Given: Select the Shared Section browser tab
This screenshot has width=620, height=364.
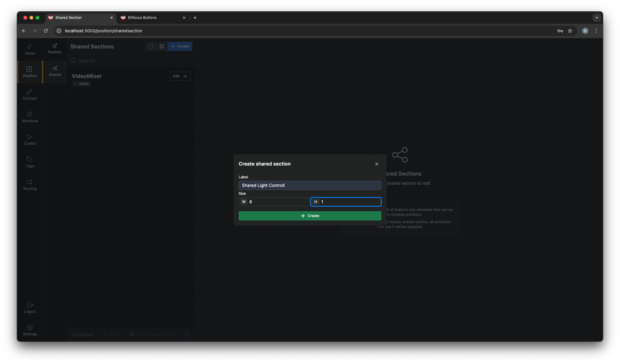Looking at the screenshot, I should point(80,18).
